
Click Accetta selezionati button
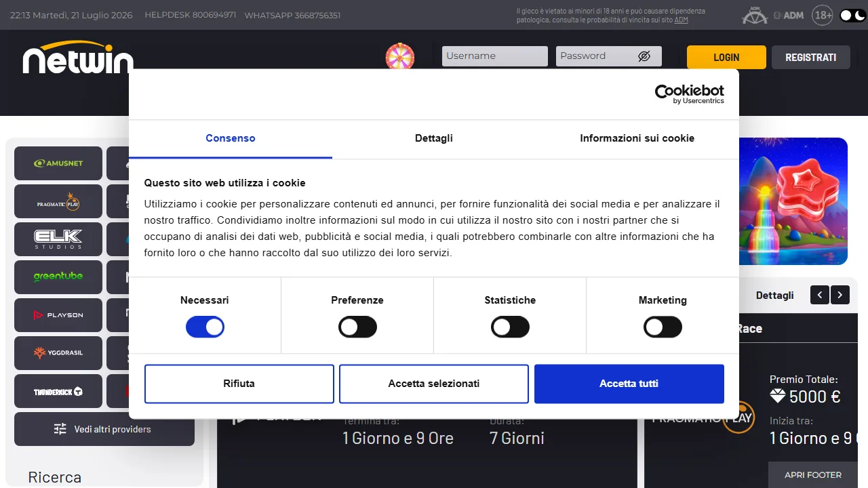pyautogui.click(x=434, y=384)
